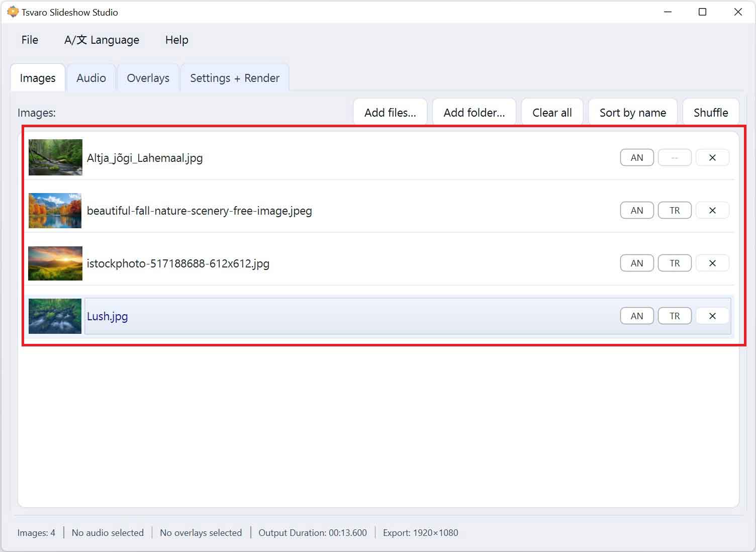
Task: Switch to the Overlays tab
Action: [x=148, y=78]
